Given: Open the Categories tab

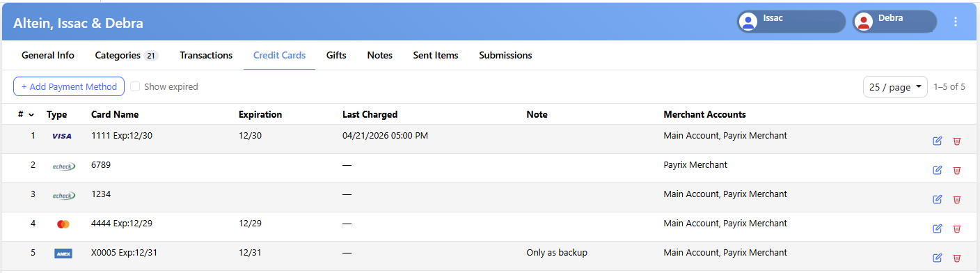Looking at the screenshot, I should point(127,55).
